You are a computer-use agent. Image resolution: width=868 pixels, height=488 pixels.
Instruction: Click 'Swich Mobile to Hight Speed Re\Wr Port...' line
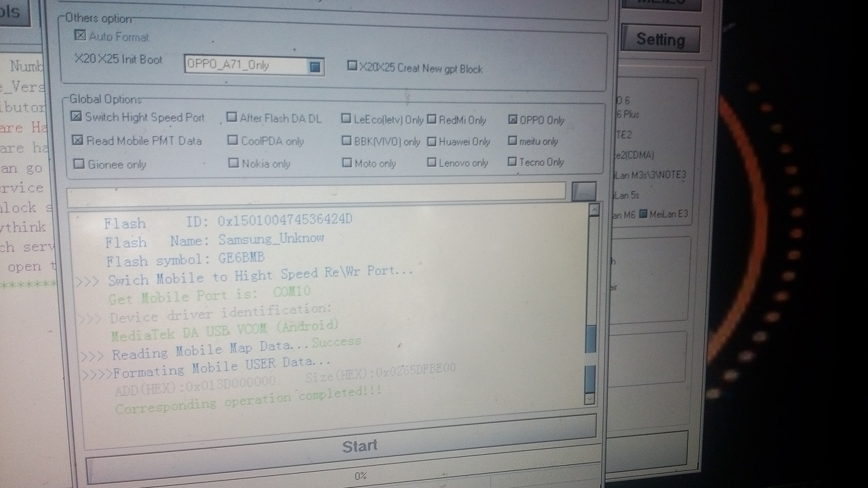(x=245, y=275)
